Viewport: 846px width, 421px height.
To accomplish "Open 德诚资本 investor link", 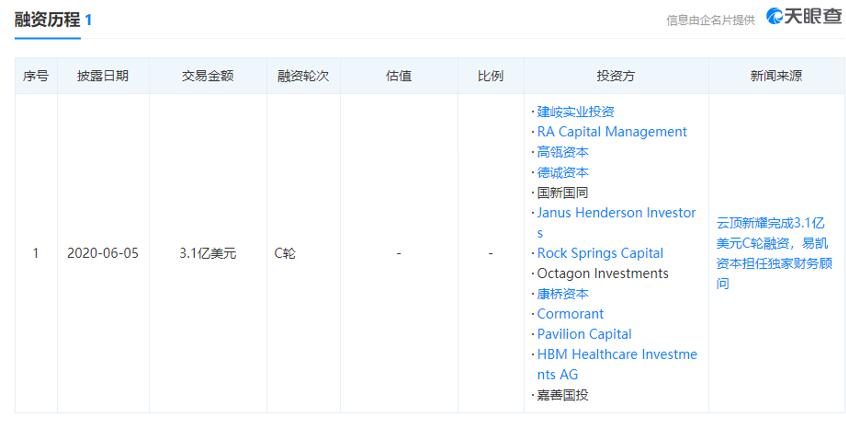I will point(563,172).
